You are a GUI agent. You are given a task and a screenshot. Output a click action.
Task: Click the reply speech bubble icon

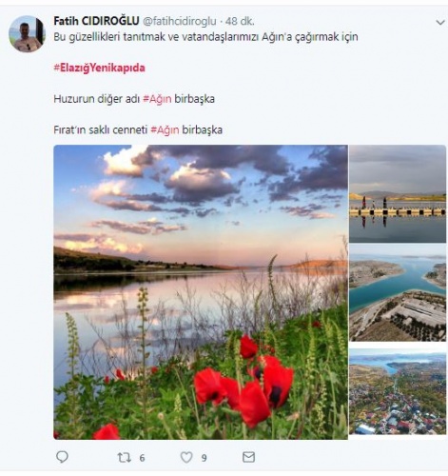tap(62, 457)
